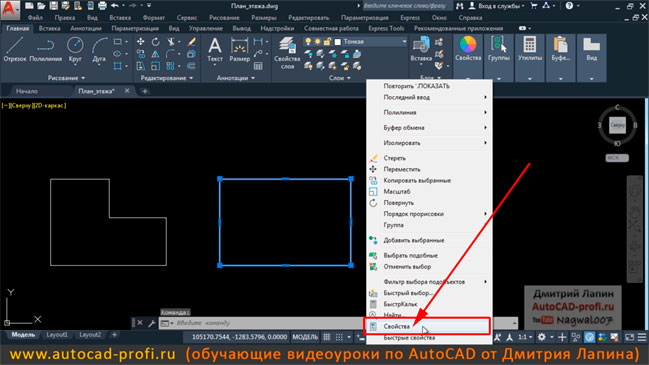Open the Утилиты calculator panel
Image resolution: width=649 pixels, height=365 pixels.
tap(530, 50)
